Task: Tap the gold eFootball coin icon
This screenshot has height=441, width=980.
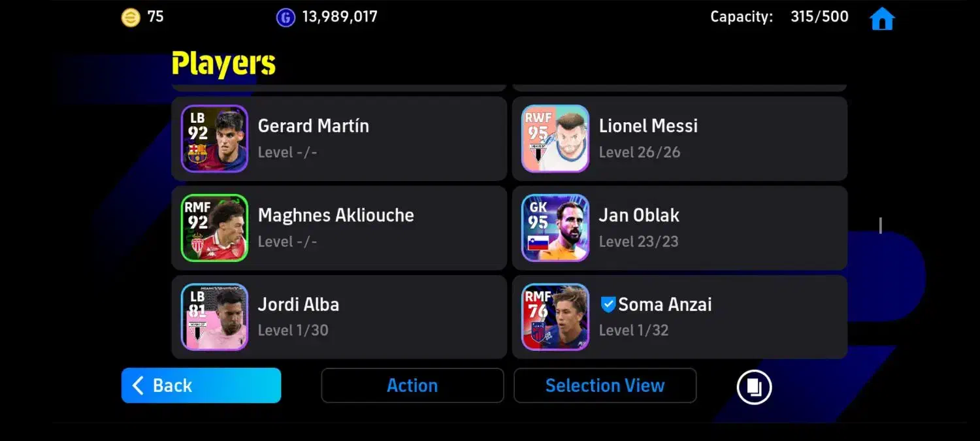Action: [x=131, y=17]
